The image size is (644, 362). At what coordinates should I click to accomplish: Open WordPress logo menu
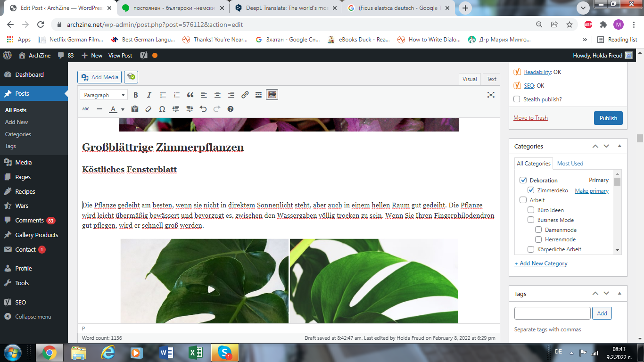click(x=8, y=55)
